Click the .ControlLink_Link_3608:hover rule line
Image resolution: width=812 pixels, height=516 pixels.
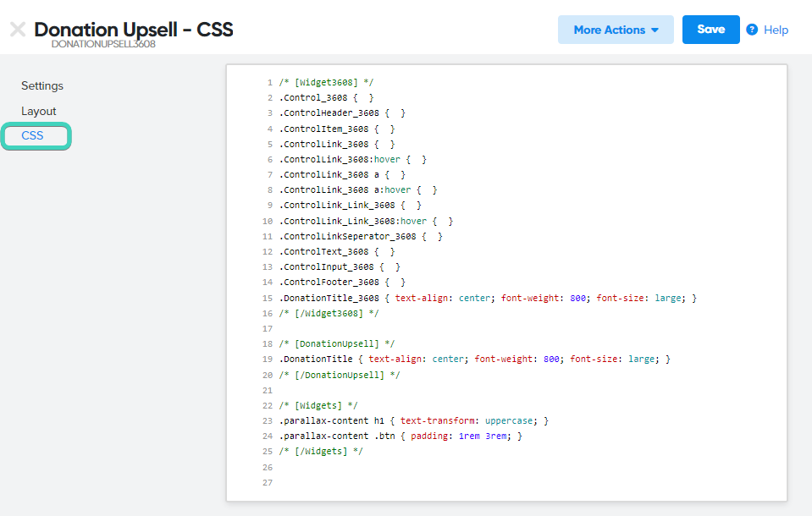click(x=366, y=221)
